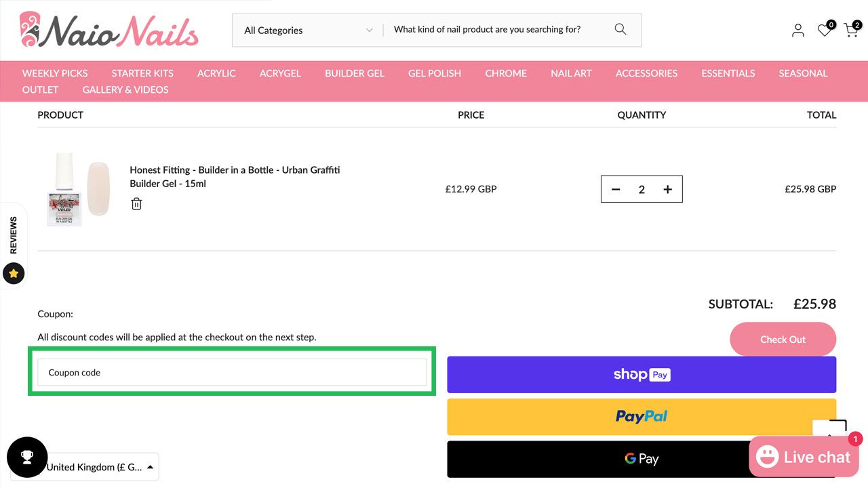The height and width of the screenshot is (488, 868).
Task: Open the Accessories menu
Action: coord(646,73)
